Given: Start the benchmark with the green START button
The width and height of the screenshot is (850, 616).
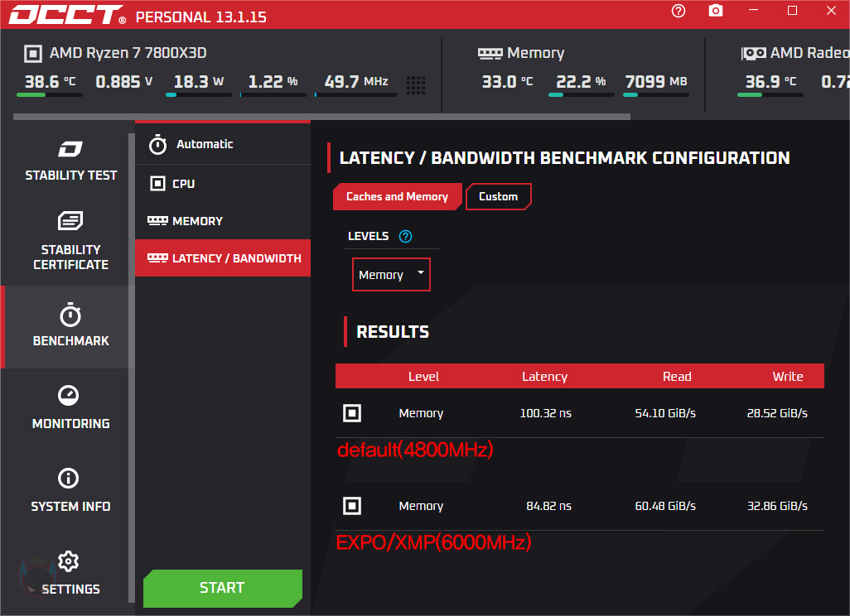Looking at the screenshot, I should 223,589.
